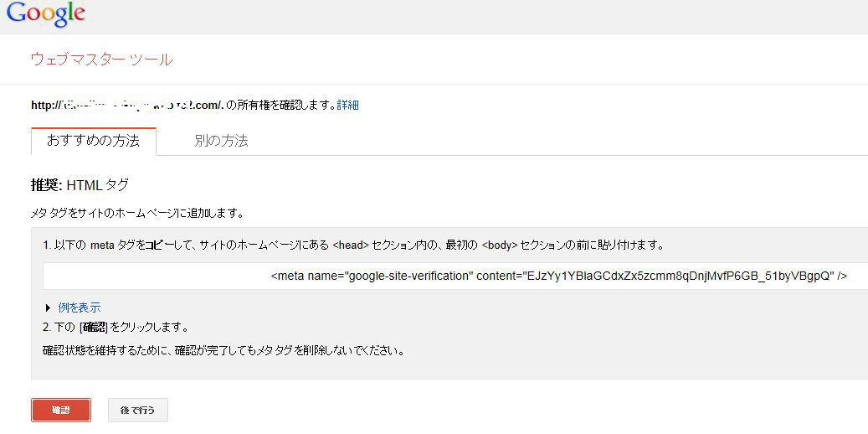Click the 後で行う button
Viewport: 868px width, 434px height.
[x=137, y=410]
